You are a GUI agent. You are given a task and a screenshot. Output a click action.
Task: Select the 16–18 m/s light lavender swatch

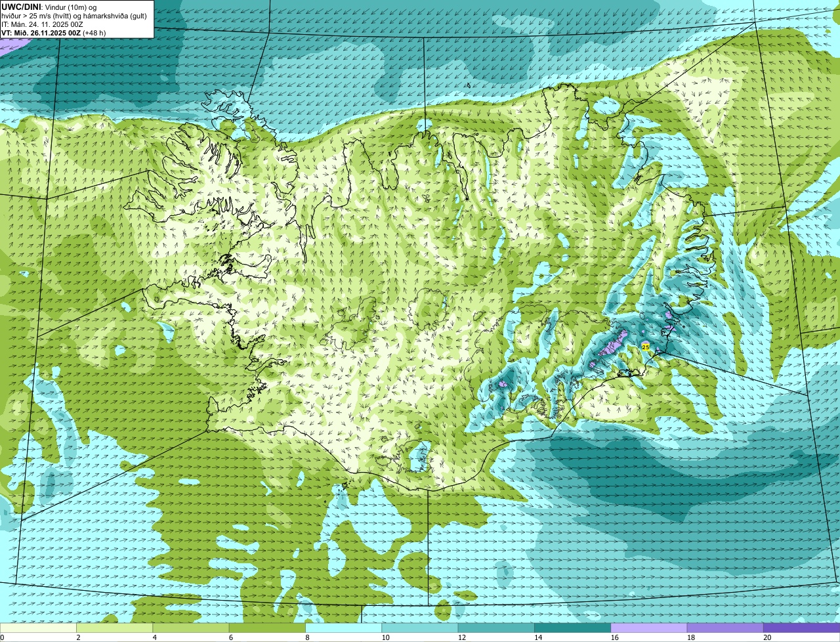(x=649, y=628)
